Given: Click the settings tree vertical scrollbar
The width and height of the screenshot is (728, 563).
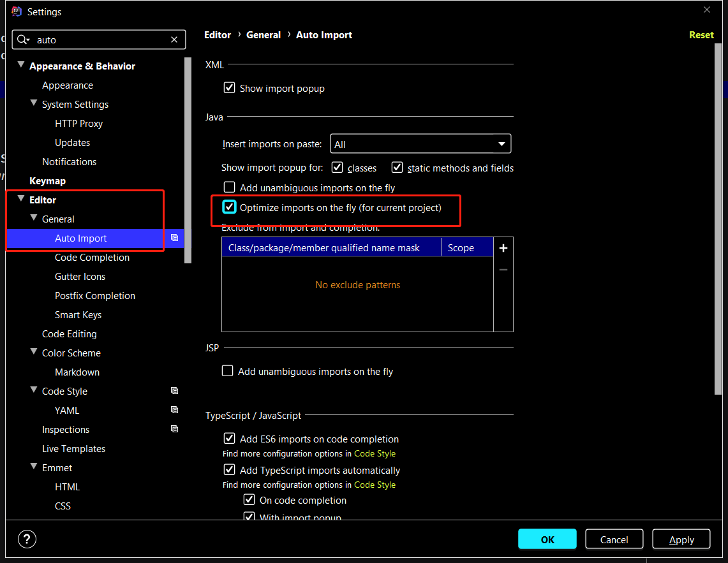Looking at the screenshot, I should (188, 159).
